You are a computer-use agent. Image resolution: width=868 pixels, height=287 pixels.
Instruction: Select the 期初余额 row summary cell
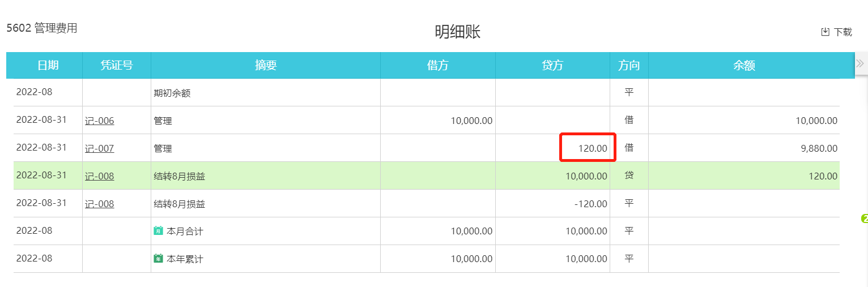pos(172,93)
